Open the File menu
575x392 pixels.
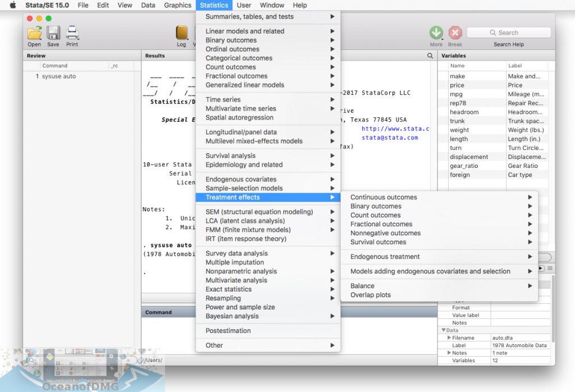(x=83, y=5)
